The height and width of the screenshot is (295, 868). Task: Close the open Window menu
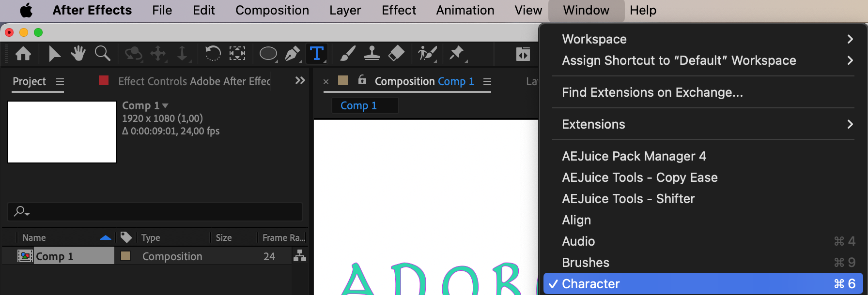click(586, 10)
